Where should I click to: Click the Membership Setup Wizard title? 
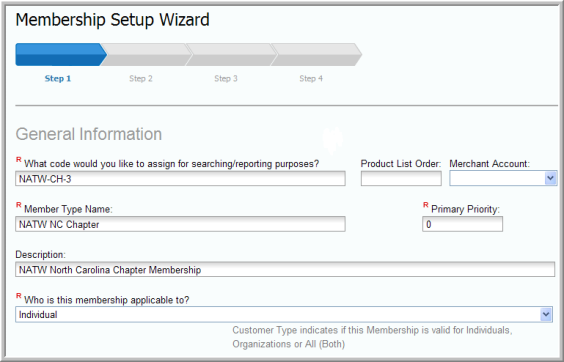(112, 19)
